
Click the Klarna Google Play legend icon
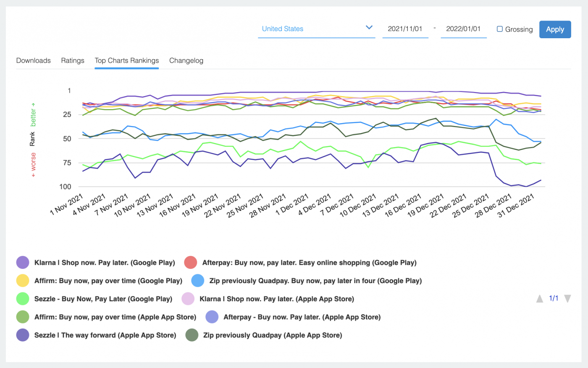tap(23, 262)
